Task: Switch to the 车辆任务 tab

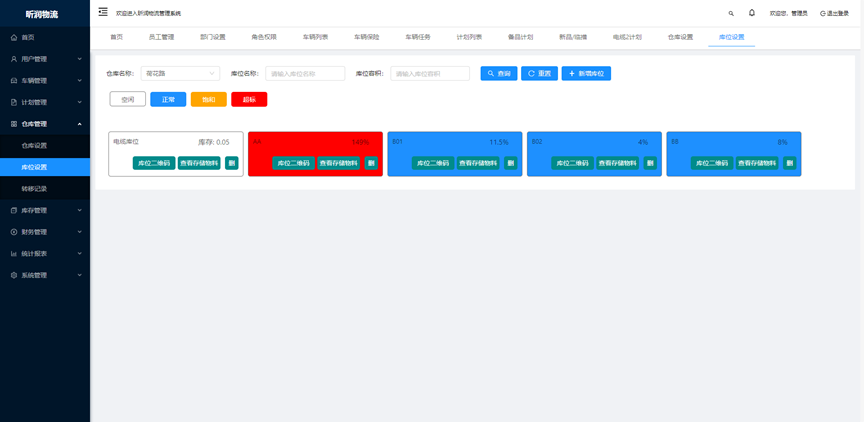Action: pos(418,37)
